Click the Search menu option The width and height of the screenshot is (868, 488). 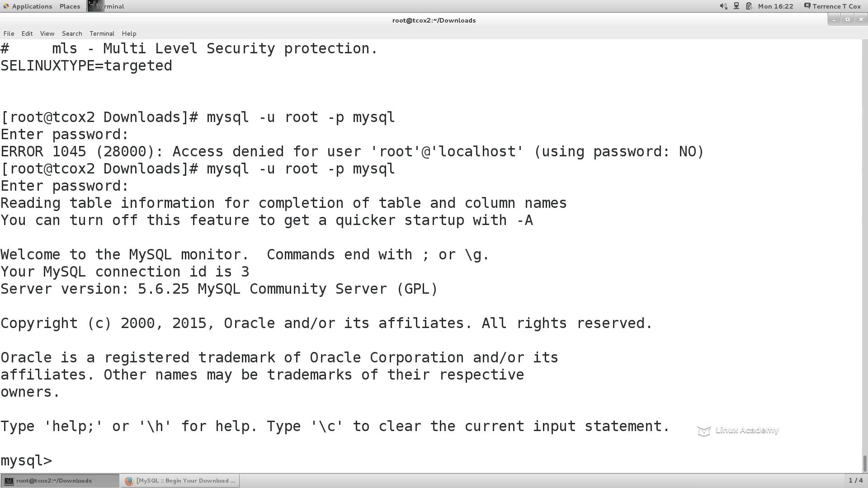[71, 33]
